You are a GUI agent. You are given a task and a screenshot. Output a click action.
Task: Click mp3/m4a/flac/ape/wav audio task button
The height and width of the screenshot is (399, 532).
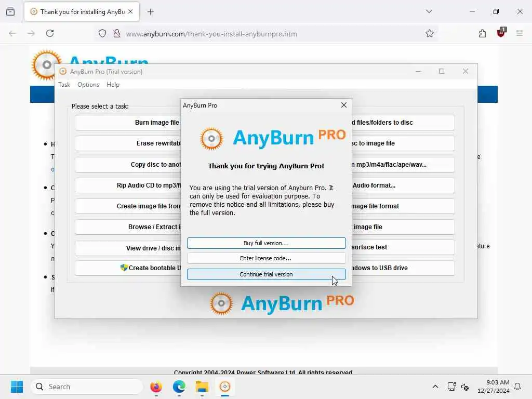point(403,165)
